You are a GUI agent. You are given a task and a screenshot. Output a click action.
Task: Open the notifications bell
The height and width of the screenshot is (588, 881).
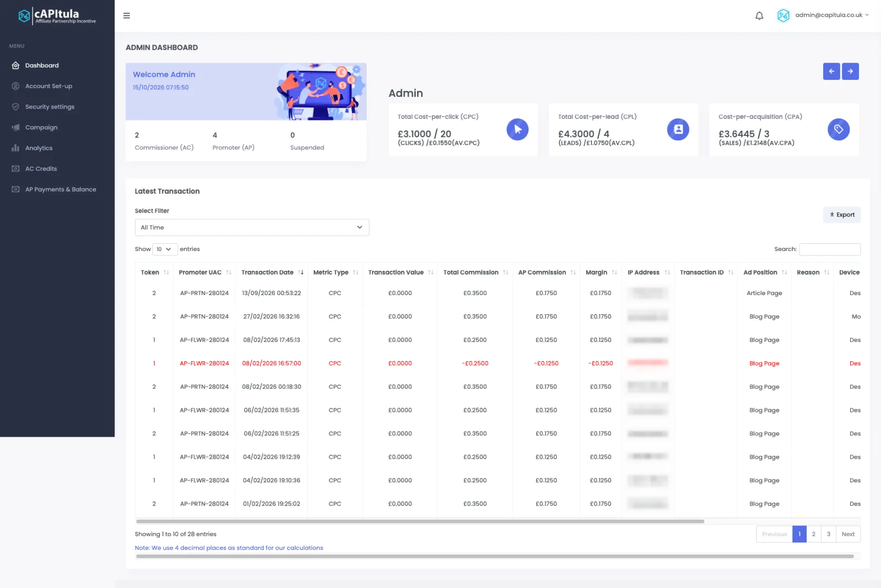pyautogui.click(x=759, y=15)
